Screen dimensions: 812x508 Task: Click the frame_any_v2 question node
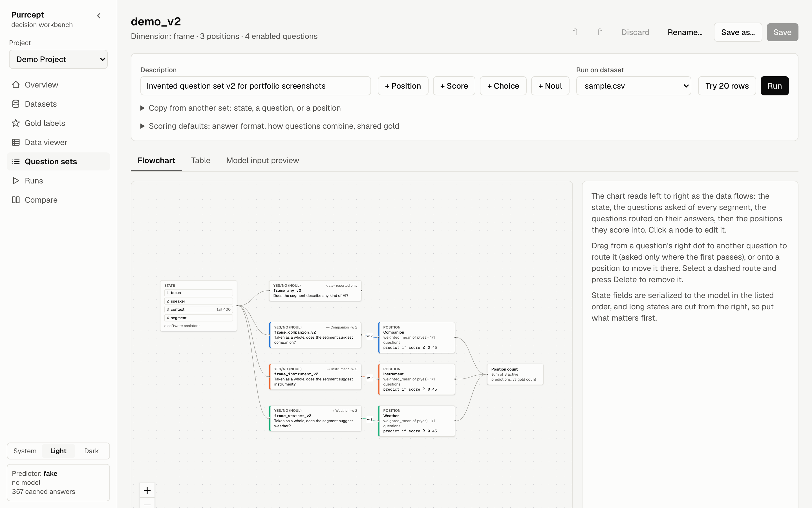pyautogui.click(x=315, y=291)
